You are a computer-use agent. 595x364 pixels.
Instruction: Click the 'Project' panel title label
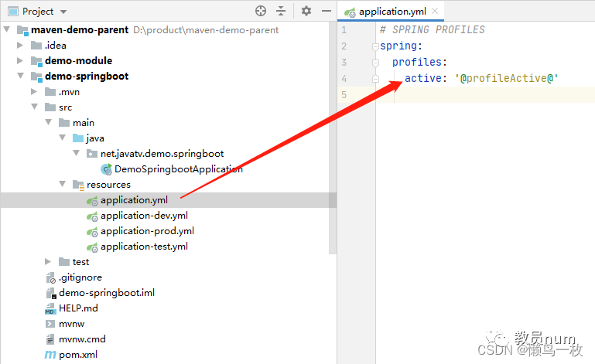click(38, 12)
